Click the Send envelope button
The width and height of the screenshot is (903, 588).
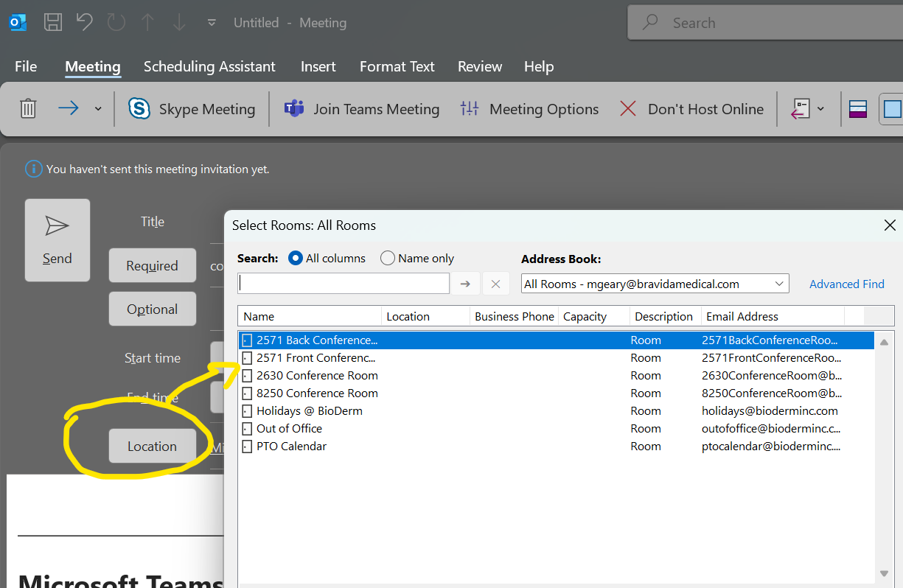click(x=57, y=239)
